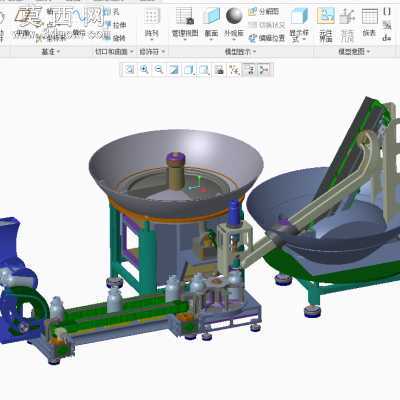Open the 外观库 dropdown arrow

(234, 40)
